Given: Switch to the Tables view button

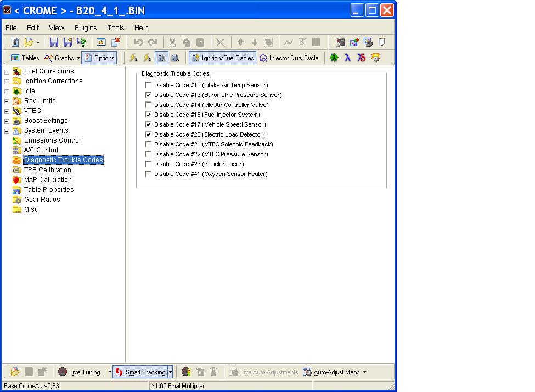Looking at the screenshot, I should coord(25,58).
